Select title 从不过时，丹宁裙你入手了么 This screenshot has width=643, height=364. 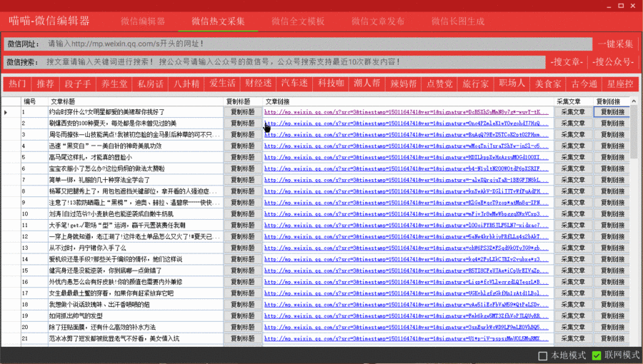pyautogui.click(x=88, y=248)
